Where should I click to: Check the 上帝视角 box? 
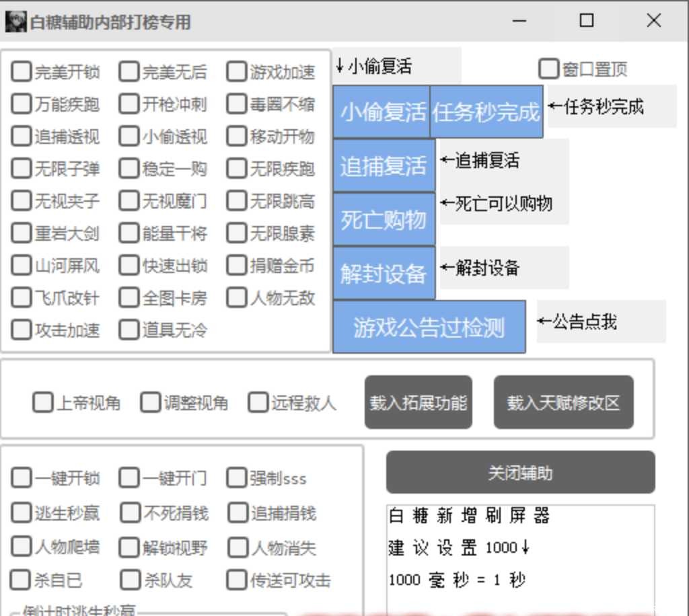coord(43,402)
